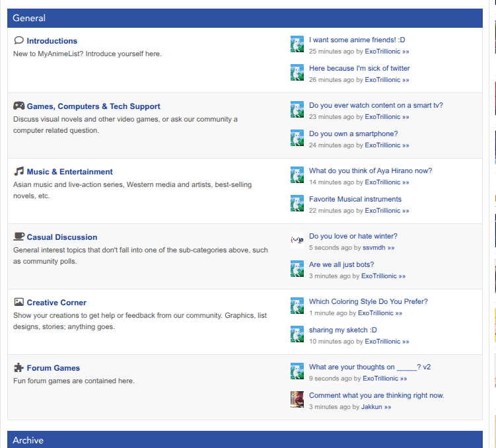Screen dimensions: 496x448
Task: Click the coffee cup Casual Discussion icon
Action: point(19,237)
